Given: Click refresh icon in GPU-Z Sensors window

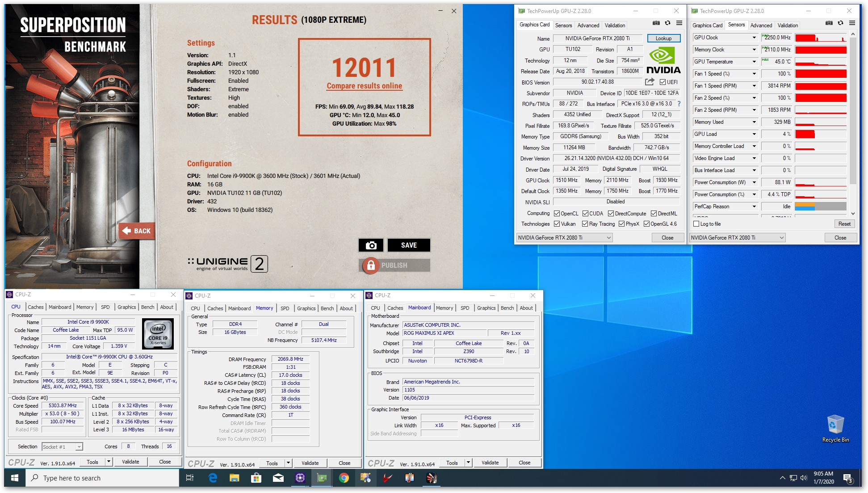Looking at the screenshot, I should click(840, 23).
